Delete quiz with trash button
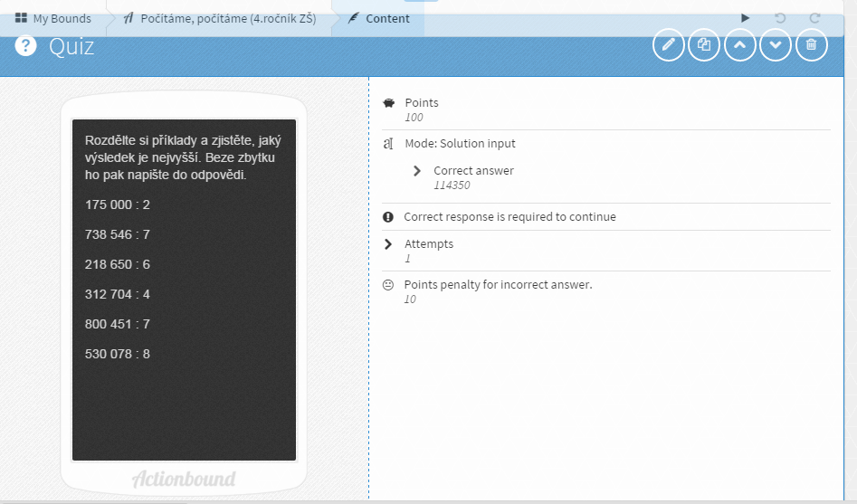 pyautogui.click(x=812, y=45)
